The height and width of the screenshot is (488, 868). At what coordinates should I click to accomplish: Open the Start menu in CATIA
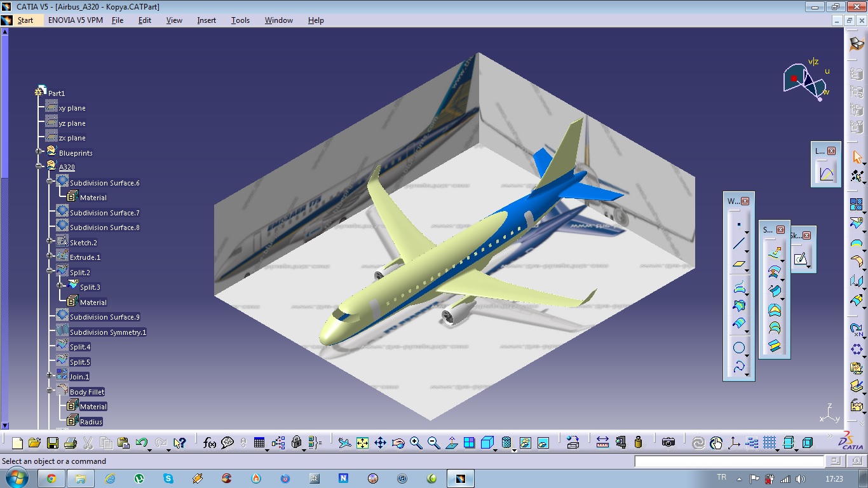25,20
